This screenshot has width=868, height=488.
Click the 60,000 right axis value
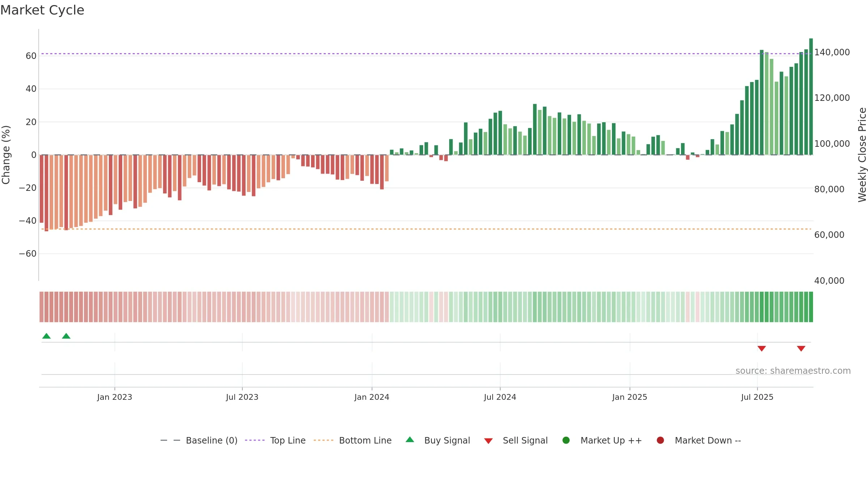coord(829,235)
